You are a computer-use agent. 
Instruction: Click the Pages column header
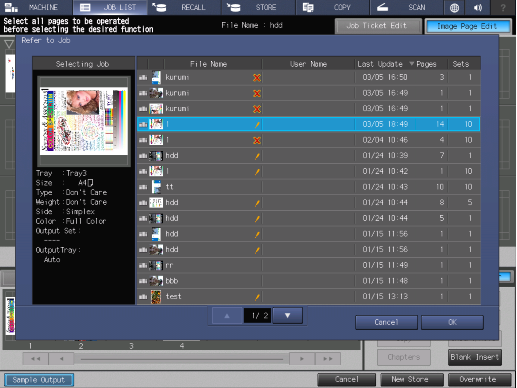(x=426, y=64)
